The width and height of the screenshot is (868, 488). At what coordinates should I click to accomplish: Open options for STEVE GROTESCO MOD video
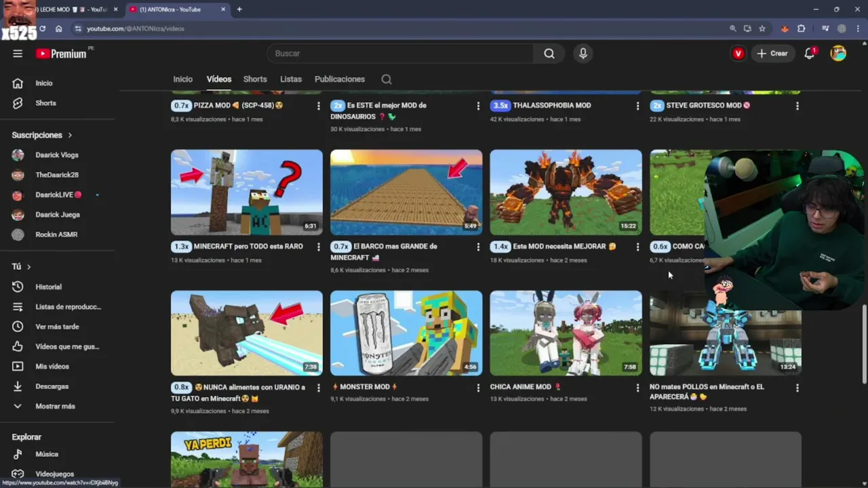[797, 106]
